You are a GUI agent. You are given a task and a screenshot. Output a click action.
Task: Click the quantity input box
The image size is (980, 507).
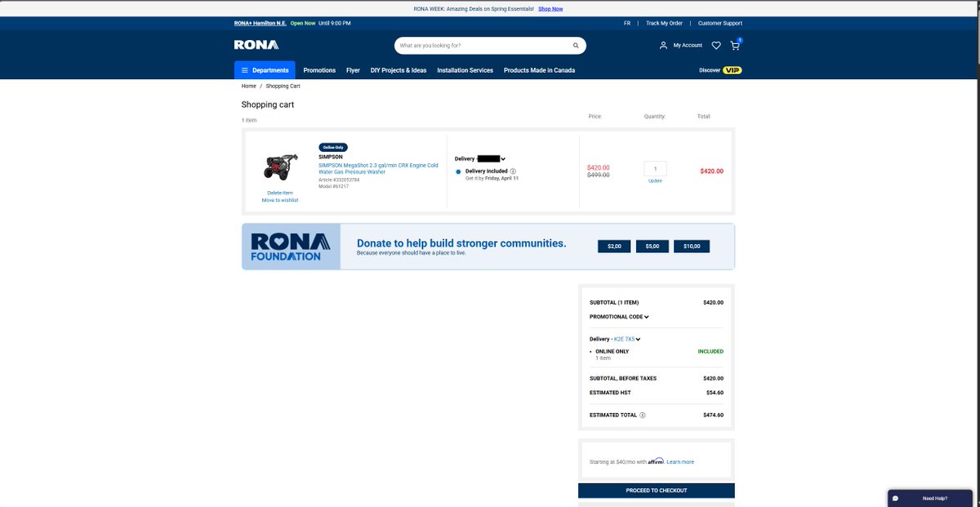pyautogui.click(x=655, y=169)
